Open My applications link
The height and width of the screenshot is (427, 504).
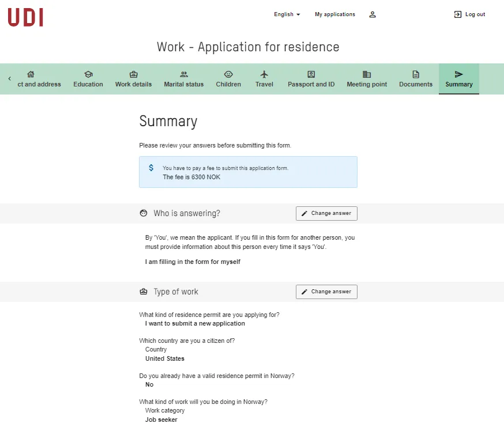(335, 14)
